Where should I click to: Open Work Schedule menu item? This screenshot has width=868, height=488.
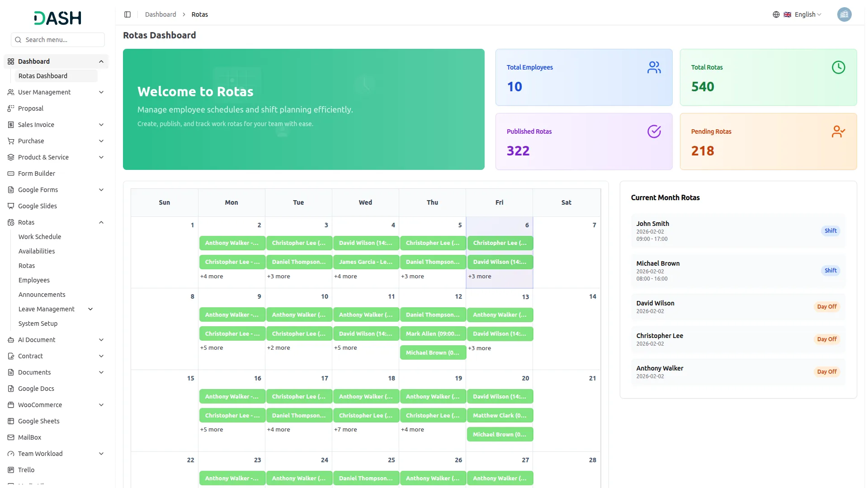coord(40,237)
